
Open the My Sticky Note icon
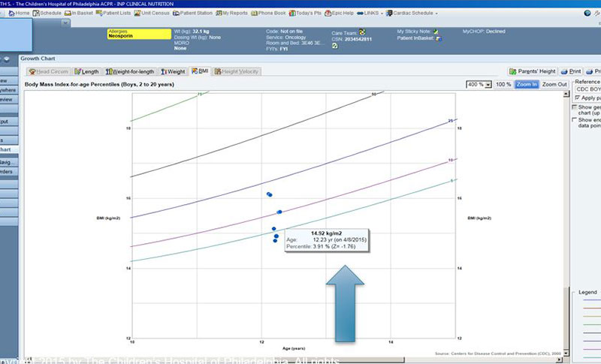point(436,32)
